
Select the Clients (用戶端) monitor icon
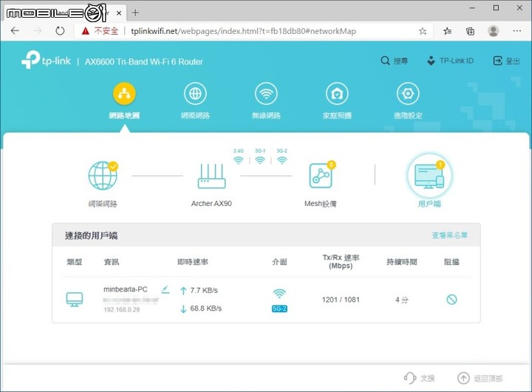click(429, 176)
